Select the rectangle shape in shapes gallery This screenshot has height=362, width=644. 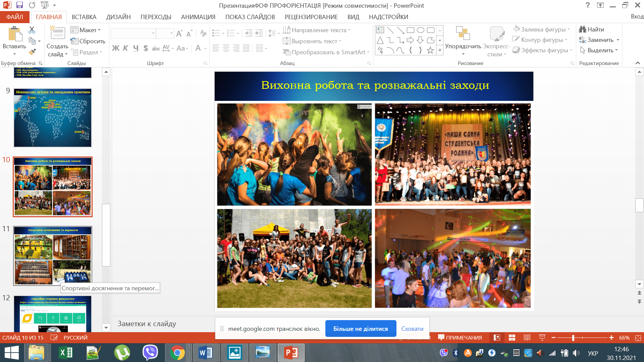tap(410, 30)
